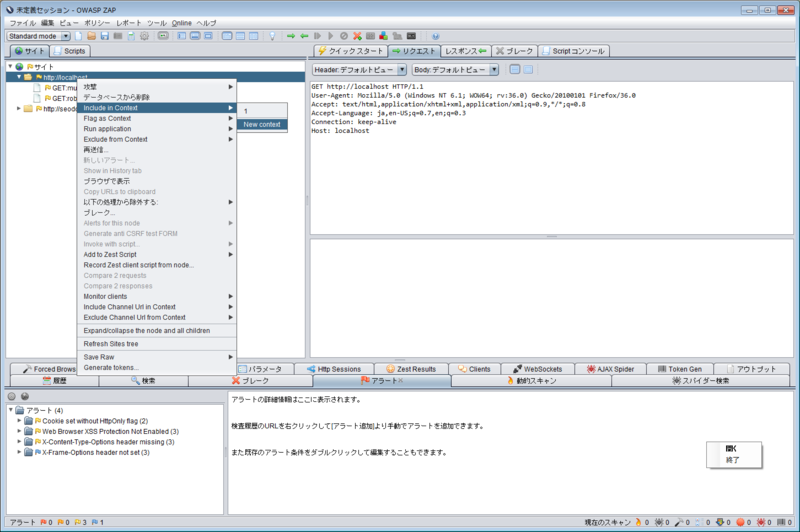
Task: Click blue informational flag count in status bar
Action: [97, 522]
